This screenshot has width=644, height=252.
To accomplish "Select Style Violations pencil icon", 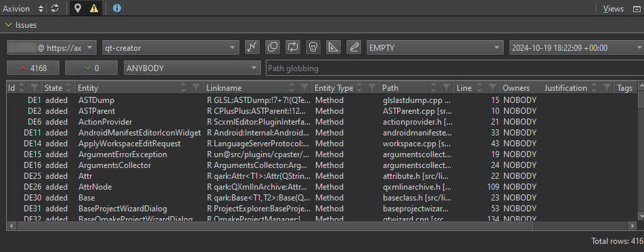I will point(353,47).
